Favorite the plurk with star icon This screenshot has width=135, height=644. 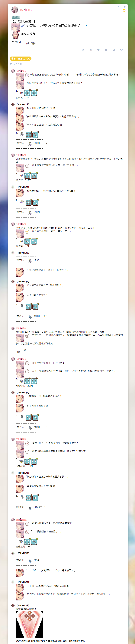pos(106,50)
